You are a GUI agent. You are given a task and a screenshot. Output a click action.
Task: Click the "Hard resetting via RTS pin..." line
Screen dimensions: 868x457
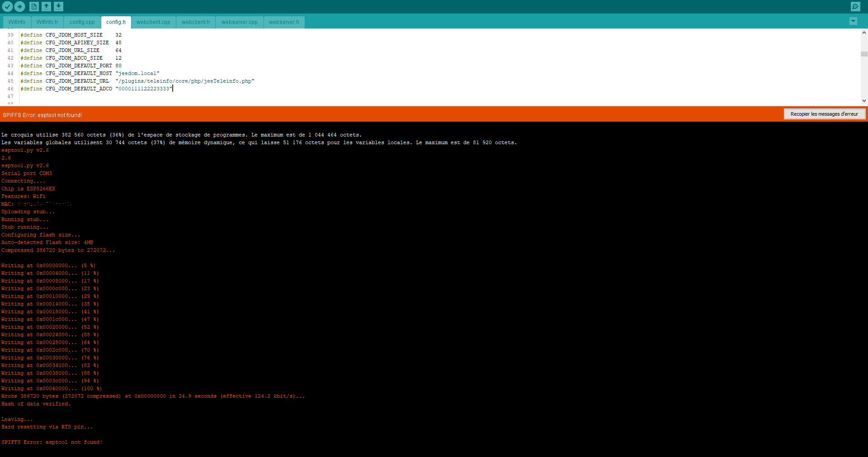[x=47, y=427]
